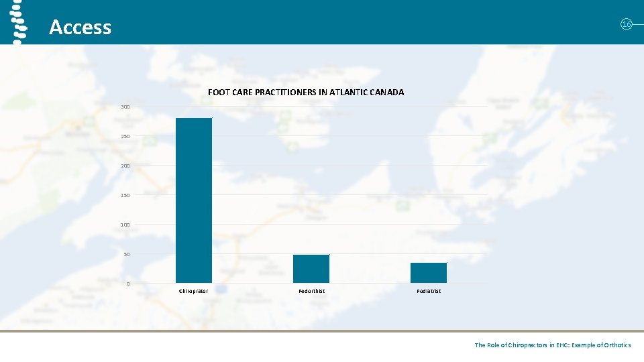
Task: Click the Pedorthist axis label
Action: pyautogui.click(x=312, y=291)
